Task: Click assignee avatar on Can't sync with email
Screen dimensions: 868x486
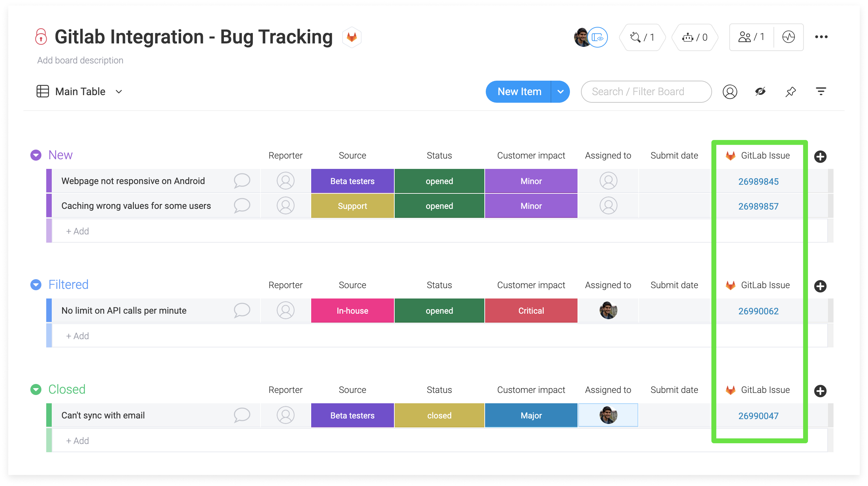Action: tap(608, 415)
